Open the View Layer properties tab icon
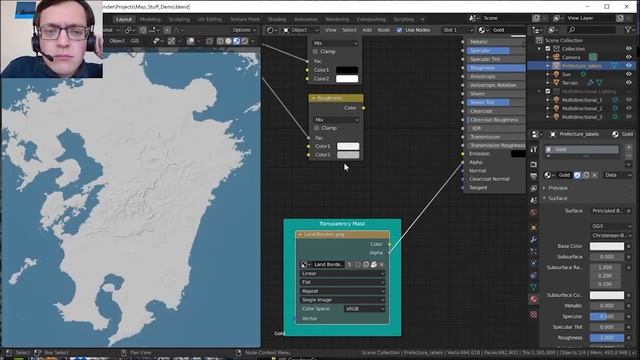Screen dimensions: 640x360 [533, 189]
